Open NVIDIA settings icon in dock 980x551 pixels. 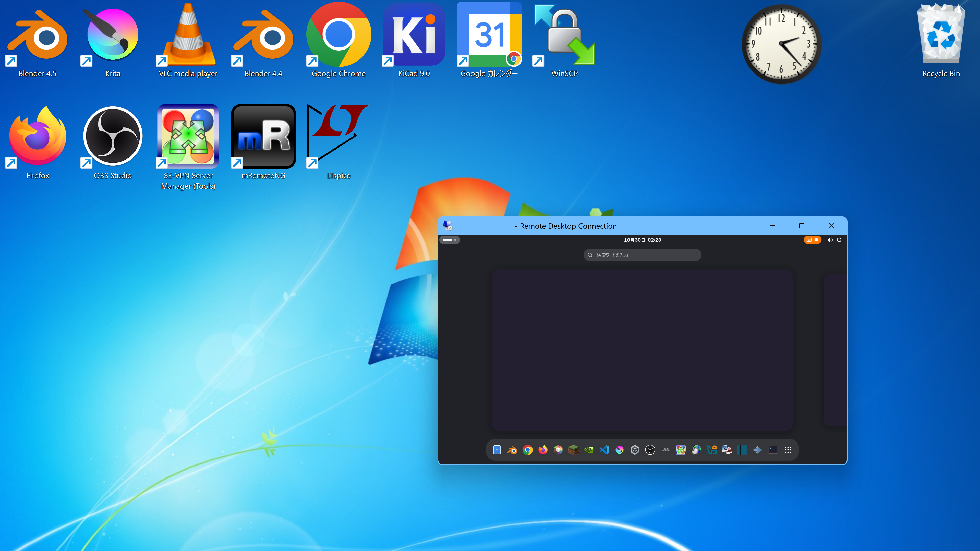pyautogui.click(x=589, y=450)
